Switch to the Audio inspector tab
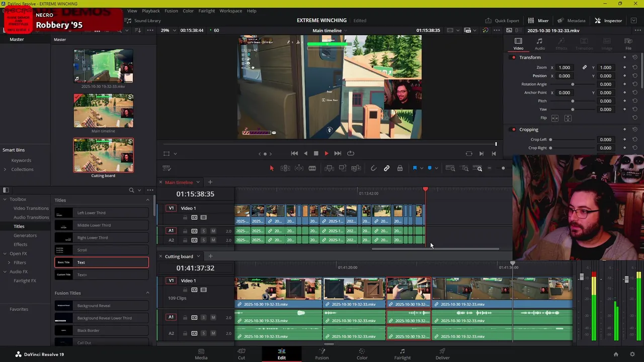 tap(539, 44)
